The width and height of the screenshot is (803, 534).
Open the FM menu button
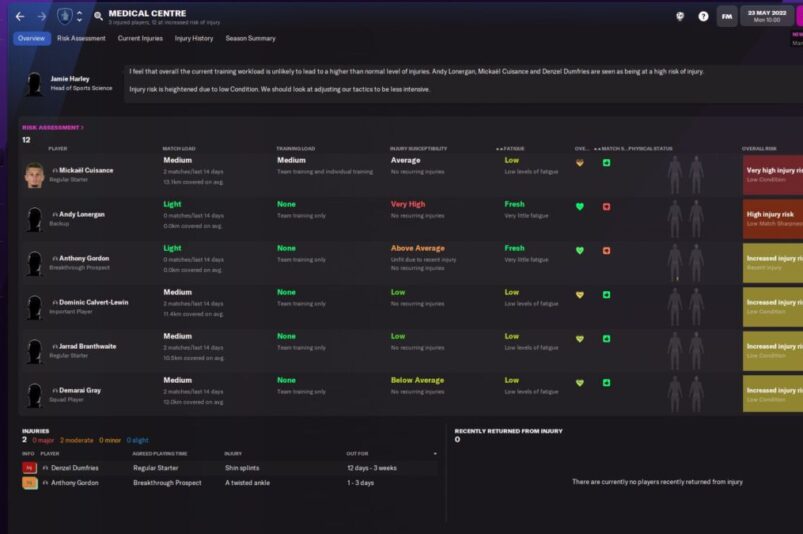click(727, 16)
